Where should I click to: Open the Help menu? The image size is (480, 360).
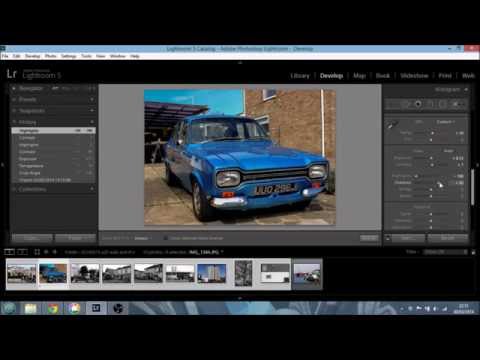pos(135,56)
